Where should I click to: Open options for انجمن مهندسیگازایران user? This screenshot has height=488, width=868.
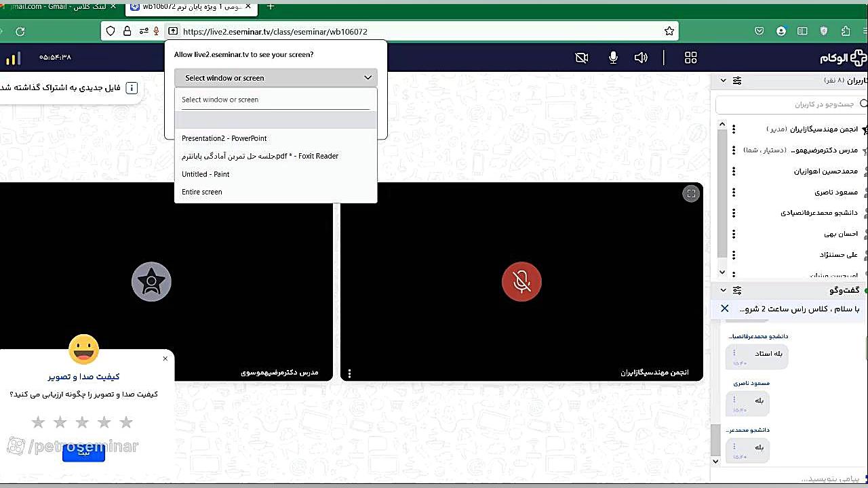(734, 129)
